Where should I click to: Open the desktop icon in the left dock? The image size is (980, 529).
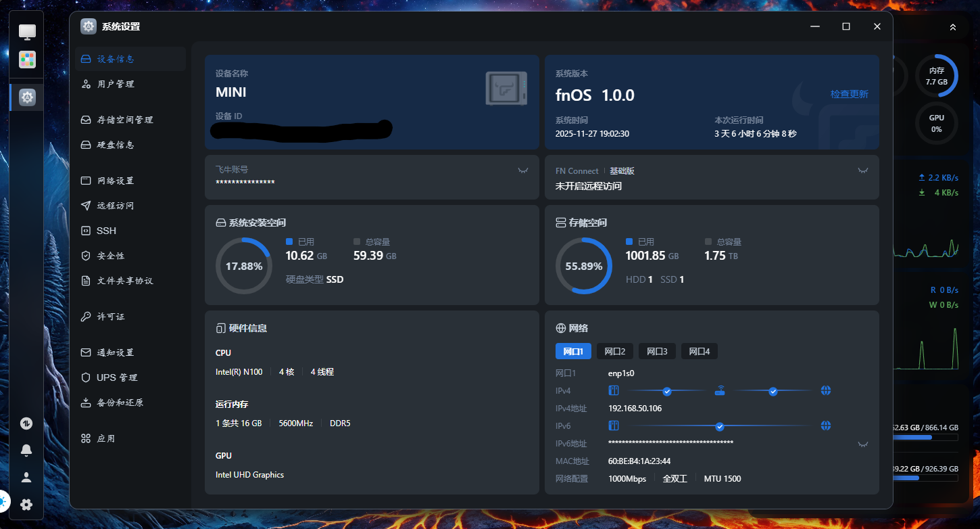point(27,31)
